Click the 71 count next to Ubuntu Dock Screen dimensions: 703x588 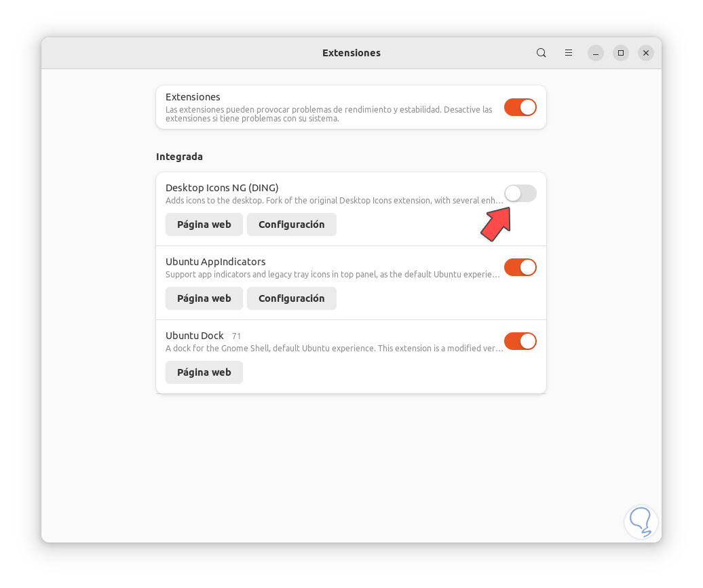(235, 336)
